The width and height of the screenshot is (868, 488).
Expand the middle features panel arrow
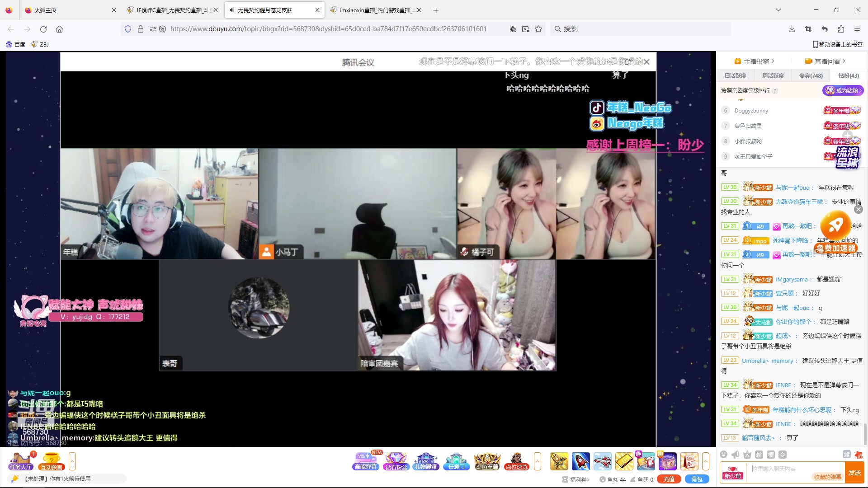[x=538, y=461]
